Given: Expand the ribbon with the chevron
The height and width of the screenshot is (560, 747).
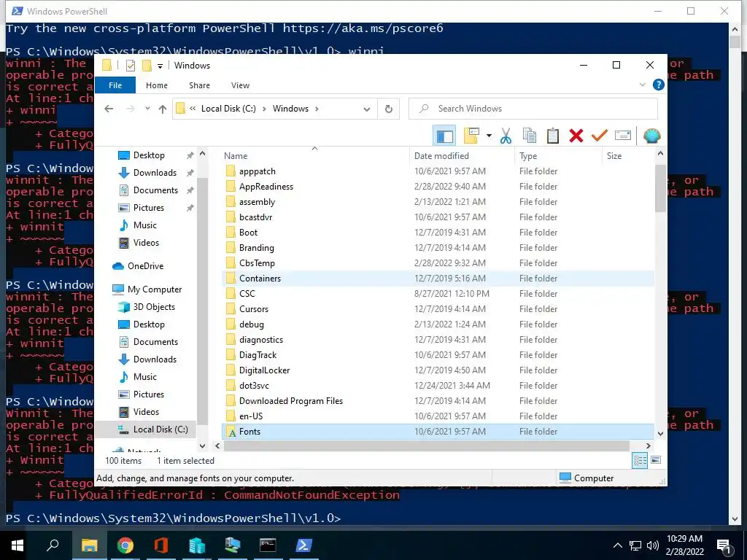Looking at the screenshot, I should pyautogui.click(x=642, y=85).
